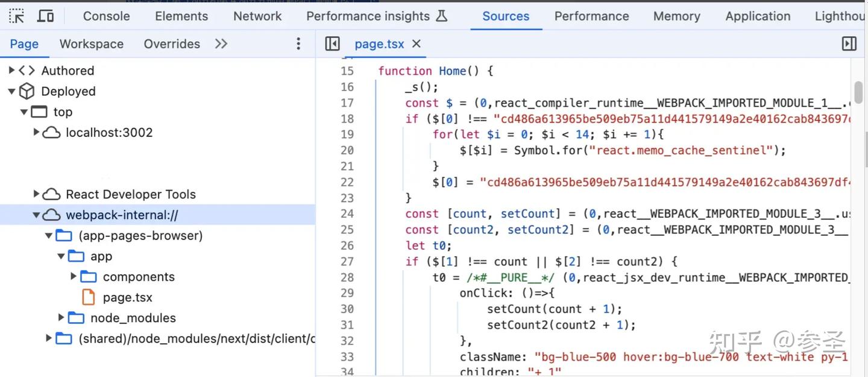Show the debugger sidebar panel

pyautogui.click(x=849, y=43)
